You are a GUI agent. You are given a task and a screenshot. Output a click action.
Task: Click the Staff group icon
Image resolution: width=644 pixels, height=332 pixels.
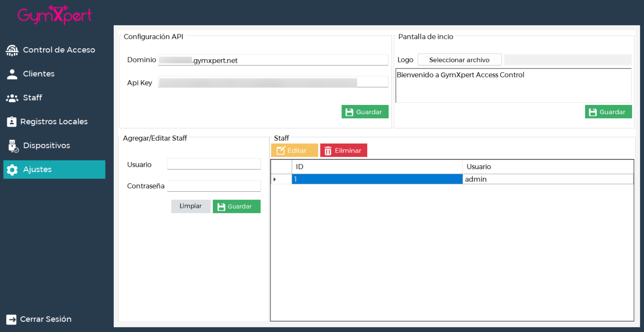[x=12, y=98]
